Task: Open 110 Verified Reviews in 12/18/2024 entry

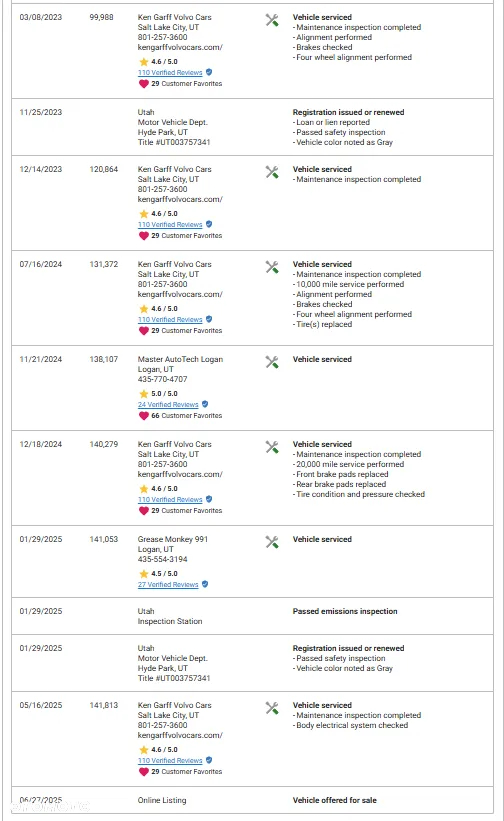Action: [170, 500]
